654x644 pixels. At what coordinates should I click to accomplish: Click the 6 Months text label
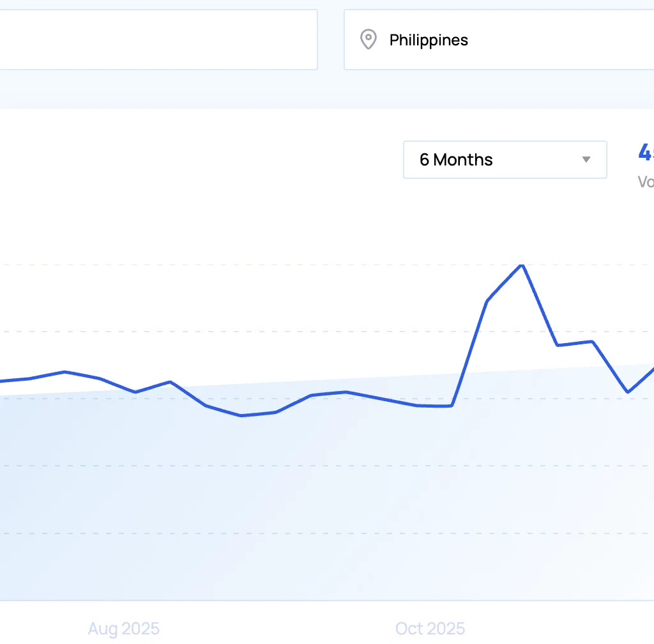(x=455, y=160)
